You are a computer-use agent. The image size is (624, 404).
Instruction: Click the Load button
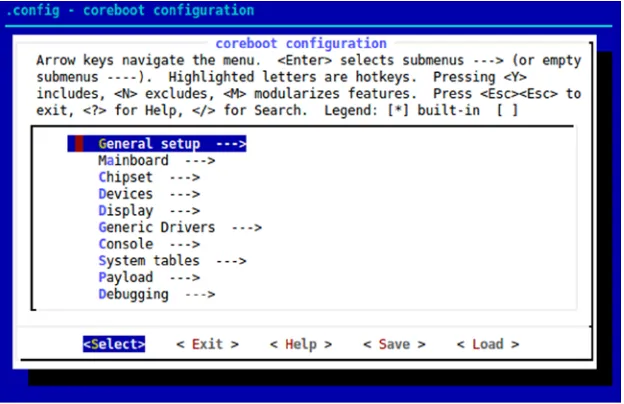coord(488,344)
